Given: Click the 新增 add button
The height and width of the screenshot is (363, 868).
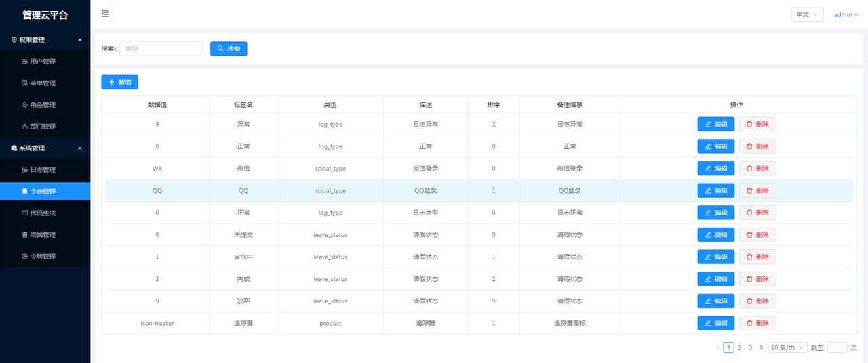Looking at the screenshot, I should click(x=120, y=82).
